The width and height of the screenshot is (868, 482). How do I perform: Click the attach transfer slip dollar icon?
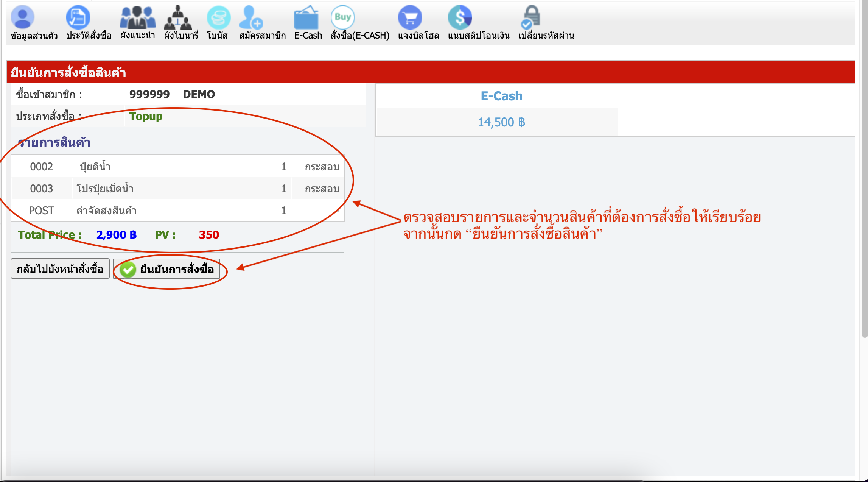click(460, 17)
